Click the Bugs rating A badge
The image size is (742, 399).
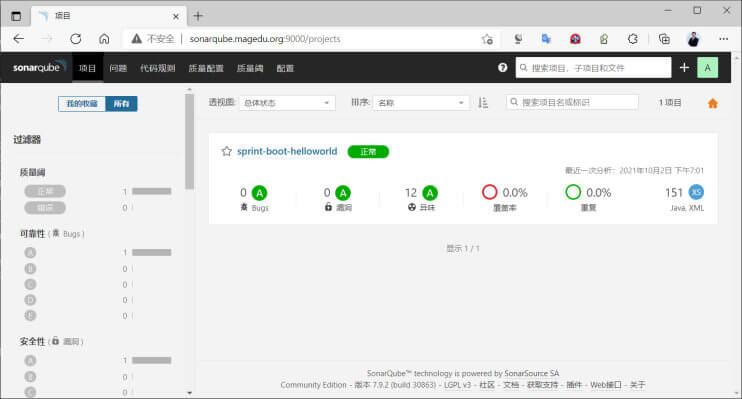tap(259, 193)
